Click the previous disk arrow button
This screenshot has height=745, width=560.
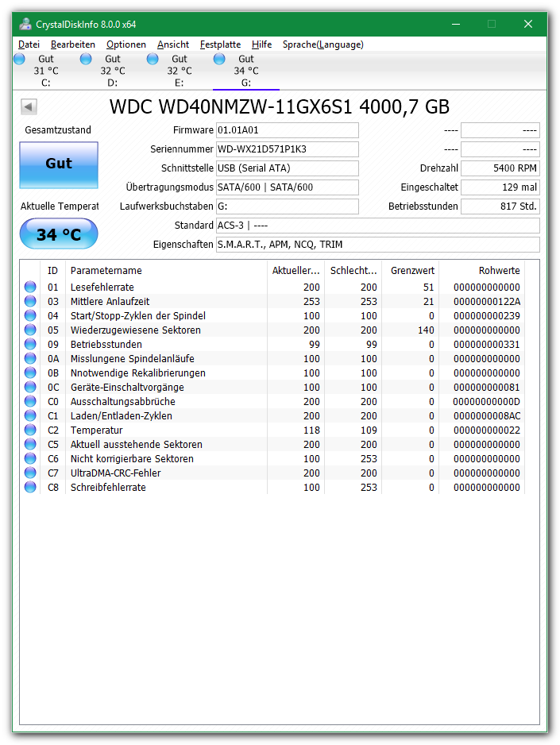29,106
